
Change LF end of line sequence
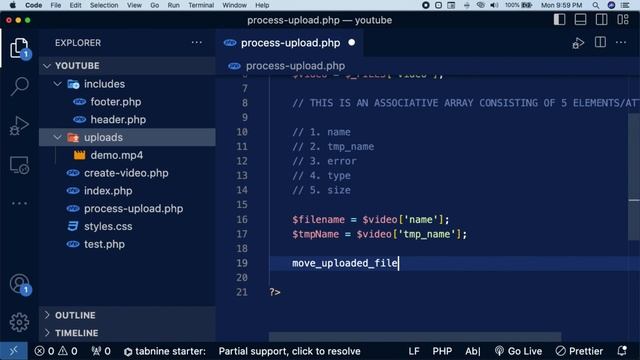click(414, 351)
